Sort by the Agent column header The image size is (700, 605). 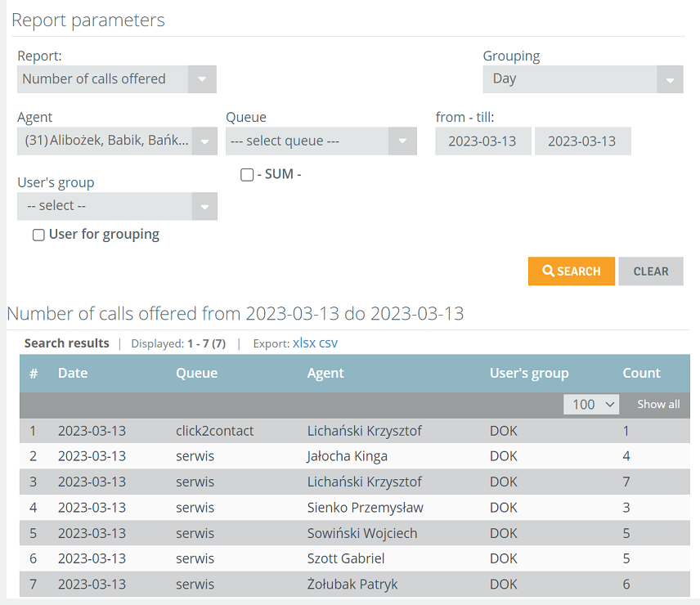tap(325, 373)
